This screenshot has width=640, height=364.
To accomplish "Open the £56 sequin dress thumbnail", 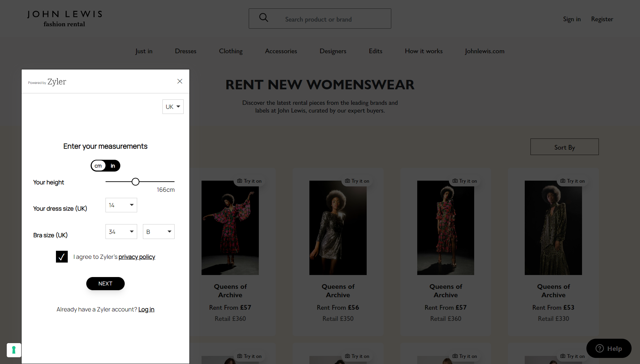I will click(x=338, y=228).
